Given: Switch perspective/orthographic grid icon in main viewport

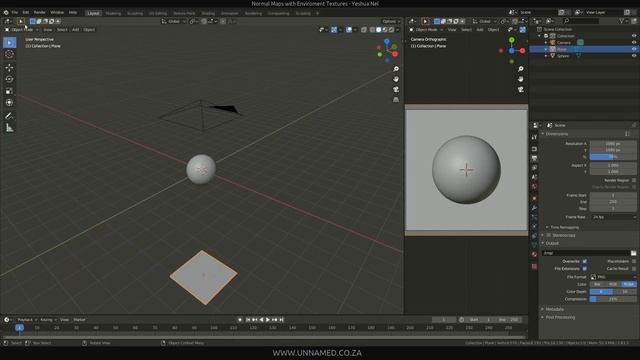Looking at the screenshot, I should [396, 100].
